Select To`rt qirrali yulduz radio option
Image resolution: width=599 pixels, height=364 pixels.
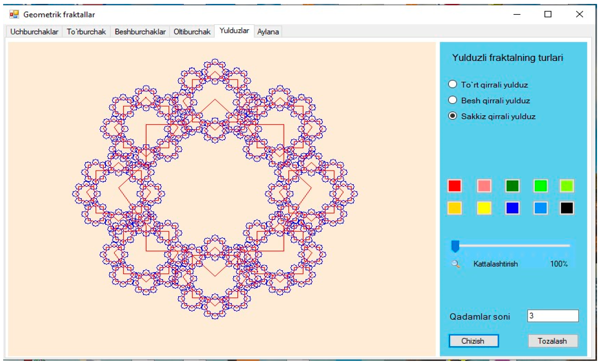[x=452, y=84]
